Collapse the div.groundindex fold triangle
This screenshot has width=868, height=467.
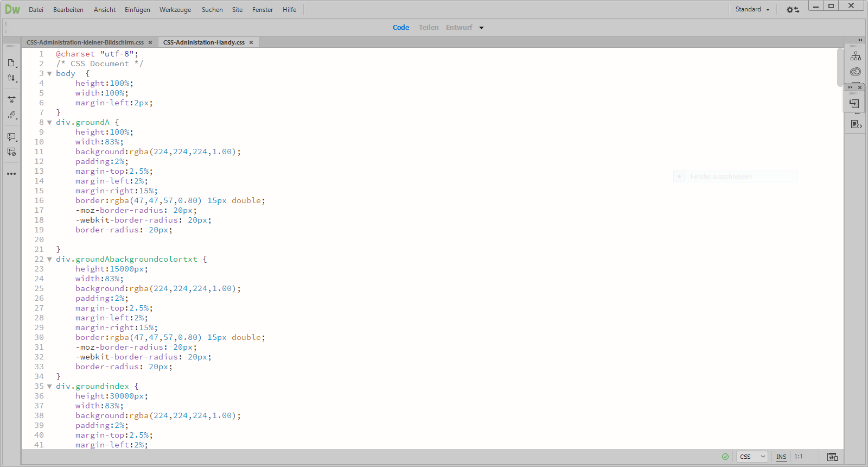[49, 387]
